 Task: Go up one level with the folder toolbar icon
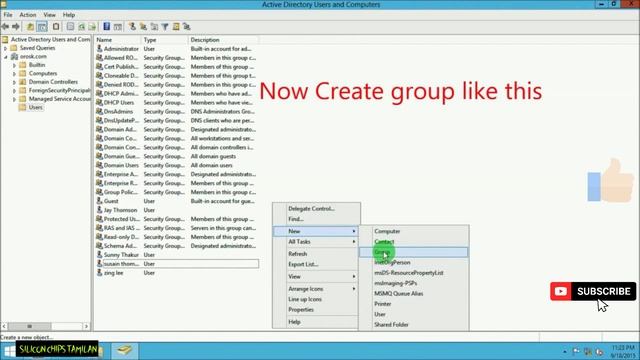[x=30, y=27]
